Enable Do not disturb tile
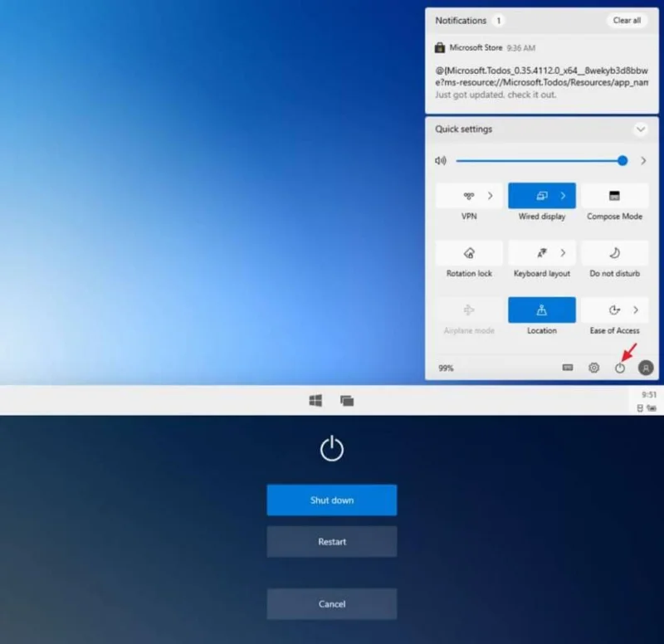The height and width of the screenshot is (644, 664). 614,253
